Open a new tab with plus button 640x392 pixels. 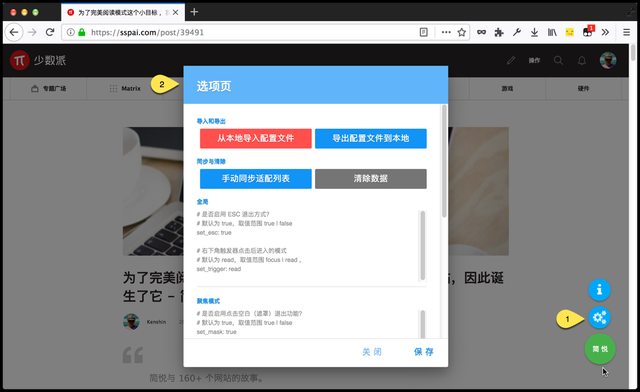tap(194, 12)
